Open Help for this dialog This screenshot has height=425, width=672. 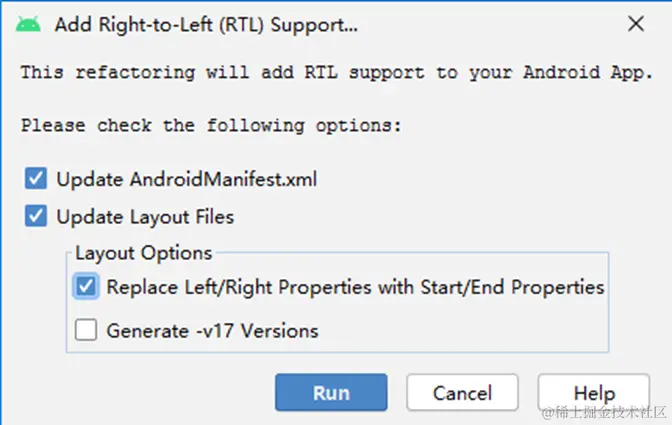point(594,393)
